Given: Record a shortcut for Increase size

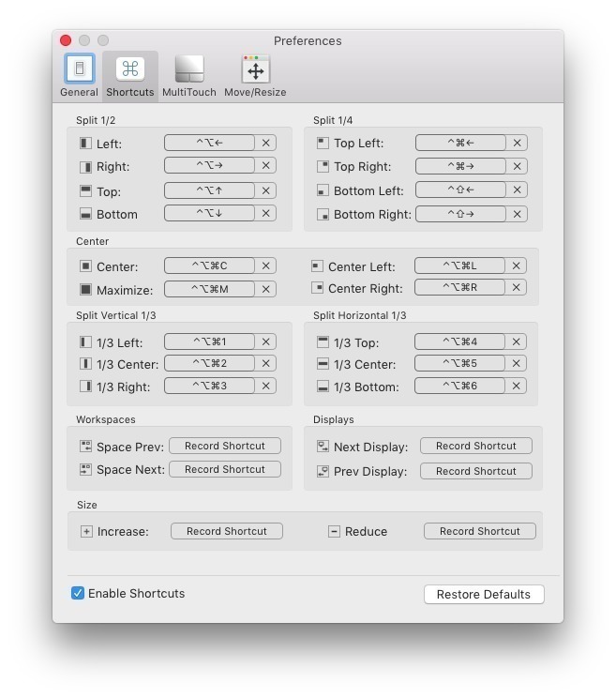Looking at the screenshot, I should pos(226,531).
